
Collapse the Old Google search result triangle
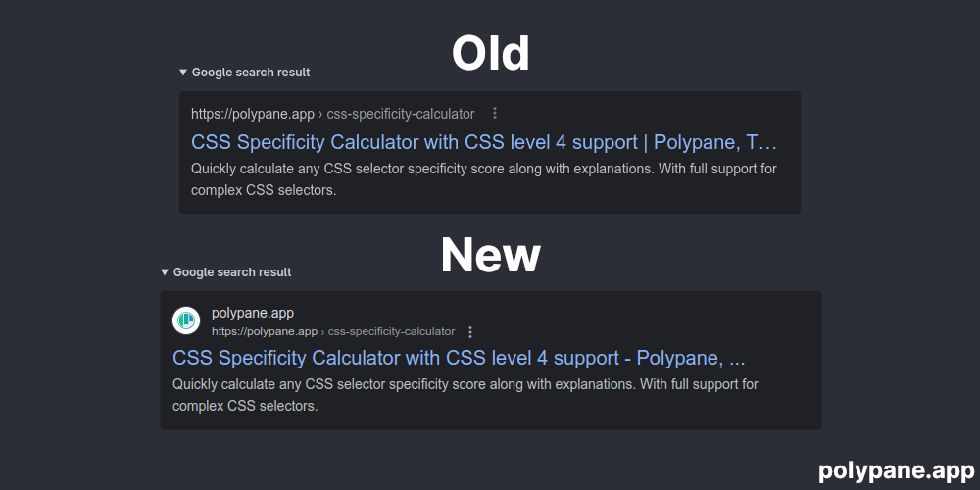pyautogui.click(x=183, y=73)
